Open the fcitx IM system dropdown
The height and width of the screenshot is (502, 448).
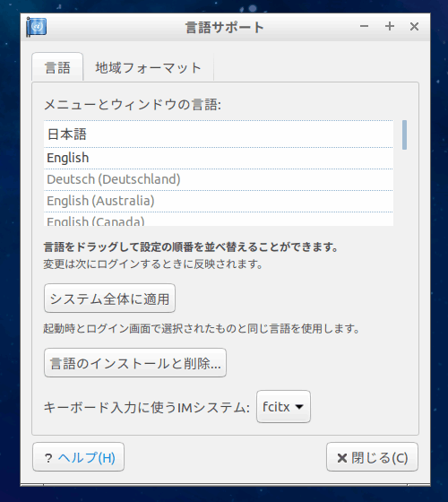(x=283, y=407)
